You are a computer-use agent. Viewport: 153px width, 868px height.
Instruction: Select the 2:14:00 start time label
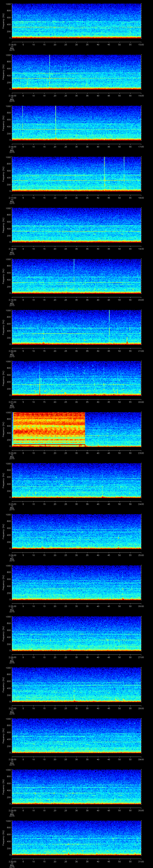point(12,44)
